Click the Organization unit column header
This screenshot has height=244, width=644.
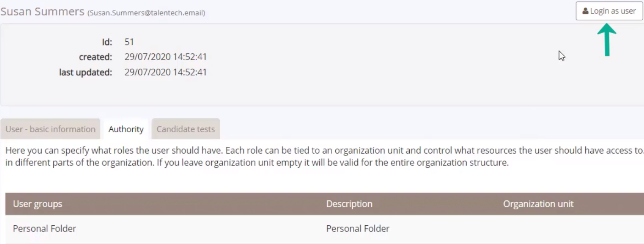538,204
